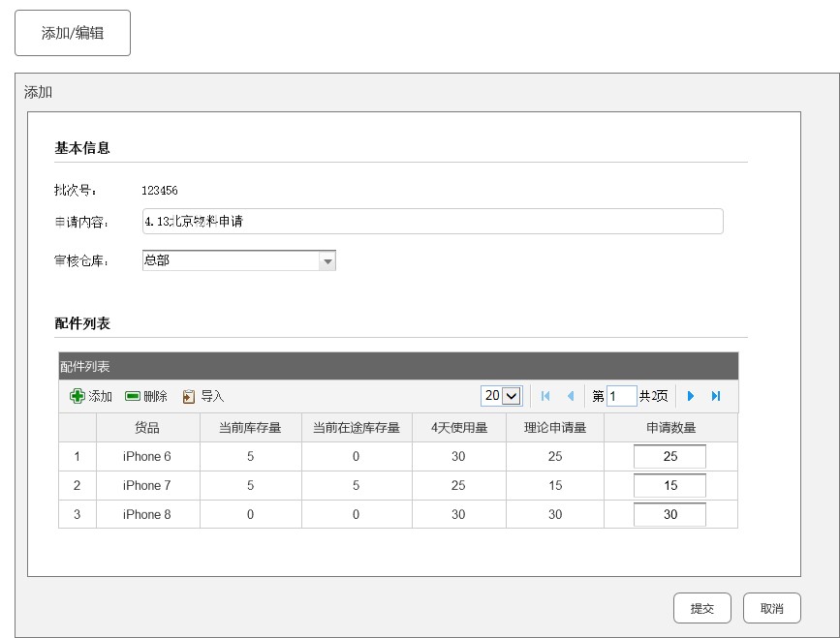Click the 申请数量 column header
The image size is (840, 638).
click(670, 428)
